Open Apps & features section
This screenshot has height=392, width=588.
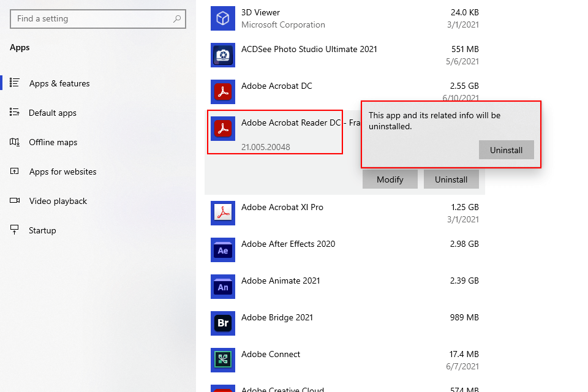(59, 83)
